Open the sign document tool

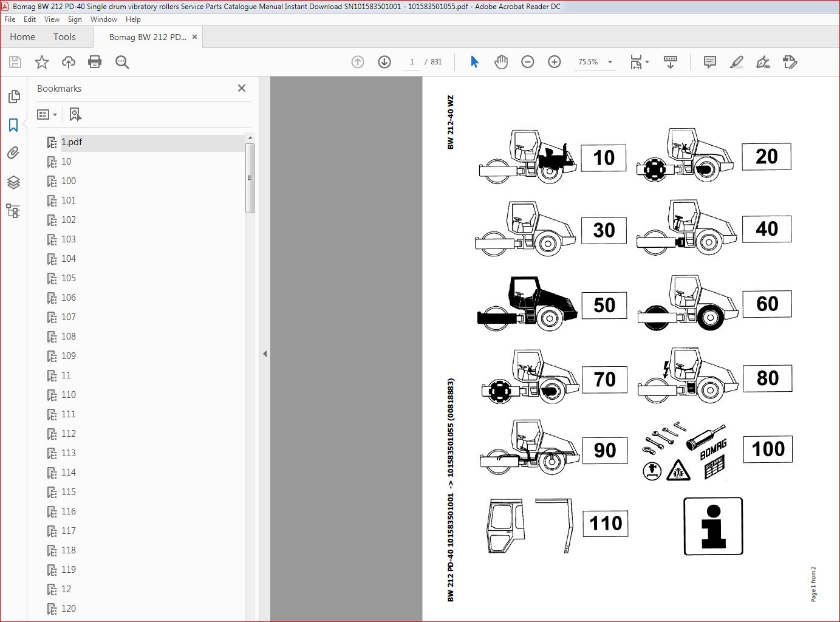coord(763,62)
